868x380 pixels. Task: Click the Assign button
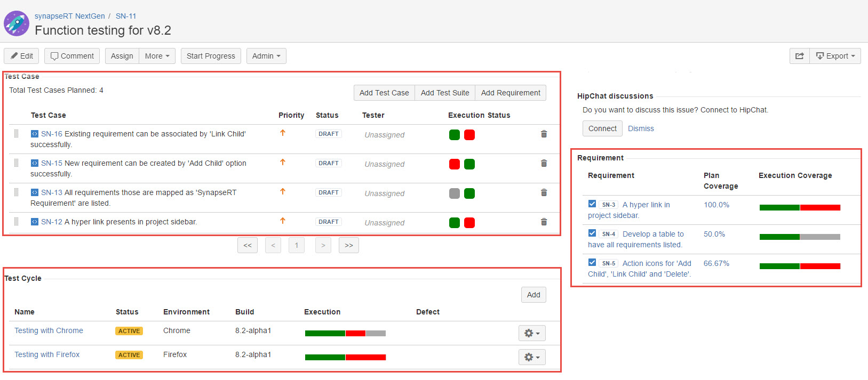click(x=122, y=56)
